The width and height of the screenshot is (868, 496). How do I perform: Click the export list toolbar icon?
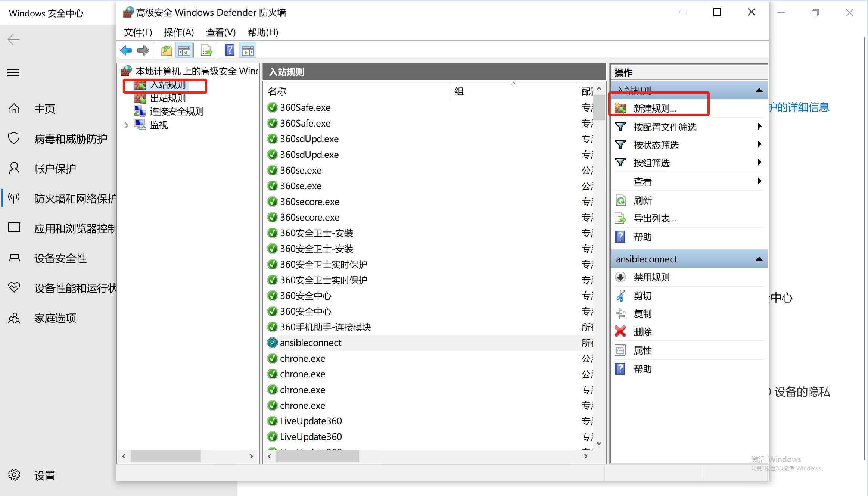tap(206, 50)
